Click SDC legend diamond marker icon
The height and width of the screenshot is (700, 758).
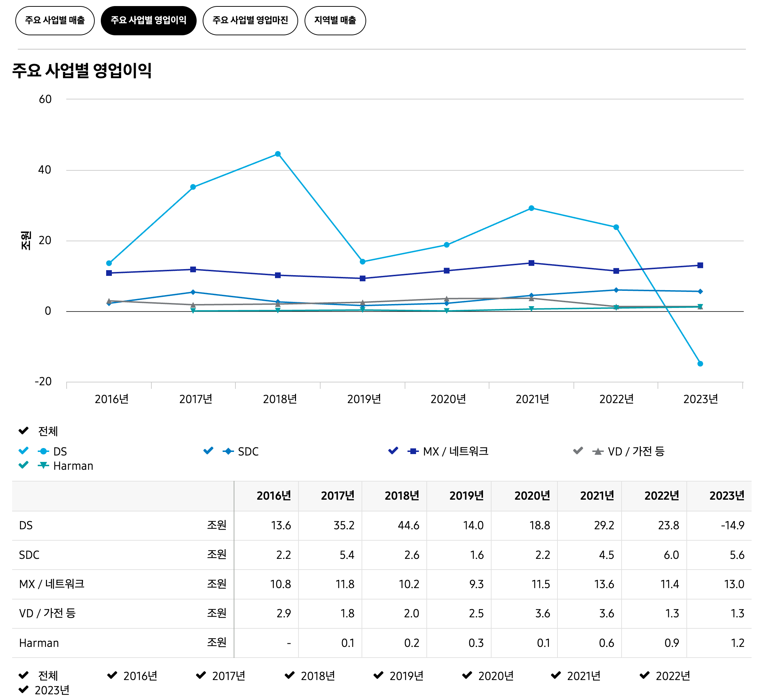[228, 452]
